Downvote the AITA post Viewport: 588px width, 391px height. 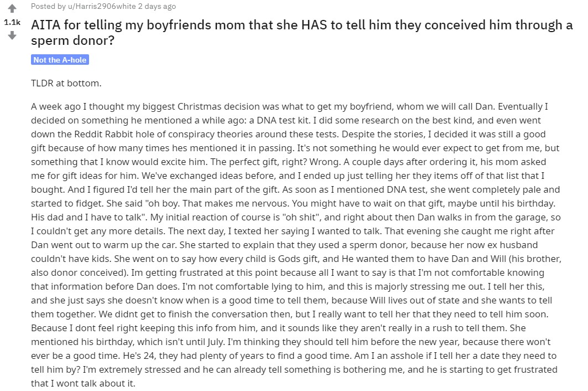12,35
